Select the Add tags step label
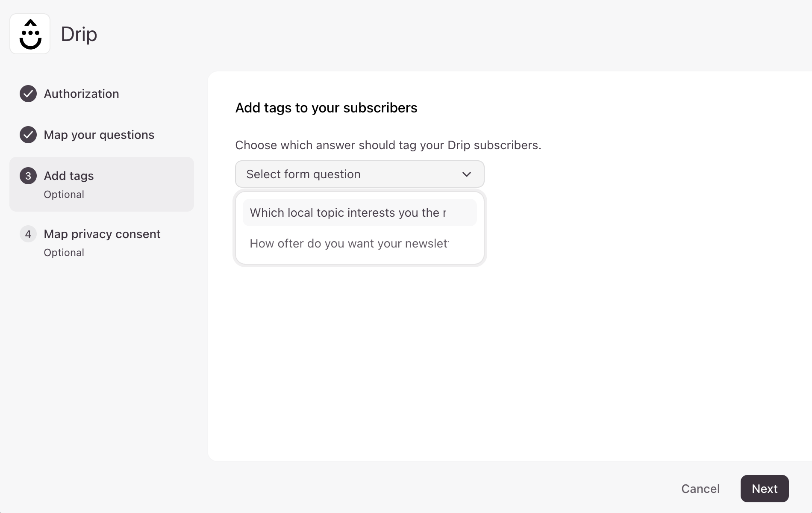 tap(69, 176)
